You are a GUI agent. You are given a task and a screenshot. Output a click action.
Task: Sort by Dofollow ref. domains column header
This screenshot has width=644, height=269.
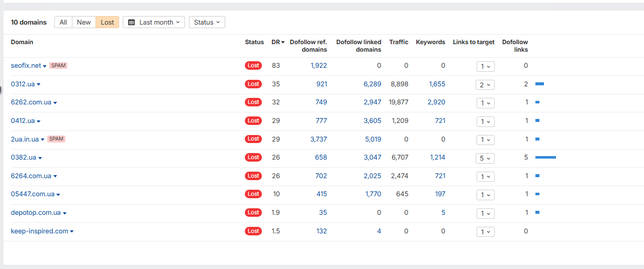point(308,46)
